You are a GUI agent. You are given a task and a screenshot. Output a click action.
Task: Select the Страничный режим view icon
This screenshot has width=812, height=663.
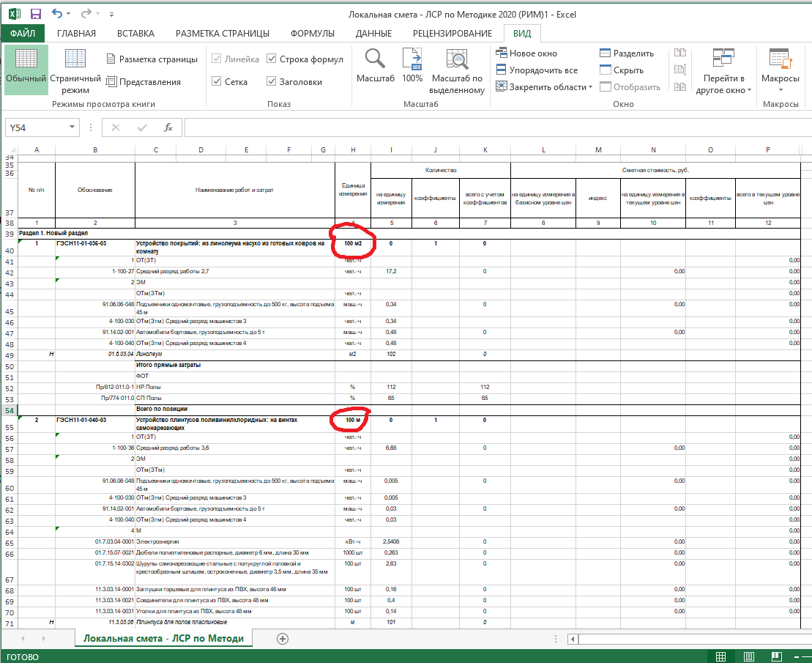coord(75,70)
